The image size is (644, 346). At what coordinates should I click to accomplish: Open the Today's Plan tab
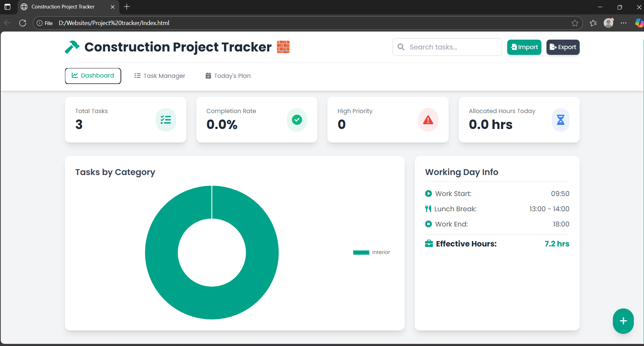[228, 75]
